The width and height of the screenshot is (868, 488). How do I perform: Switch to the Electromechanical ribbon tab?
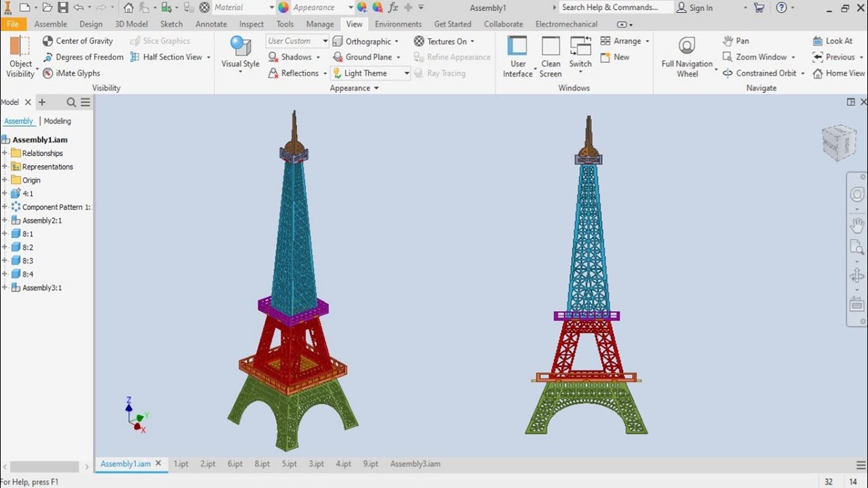pyautogui.click(x=566, y=24)
